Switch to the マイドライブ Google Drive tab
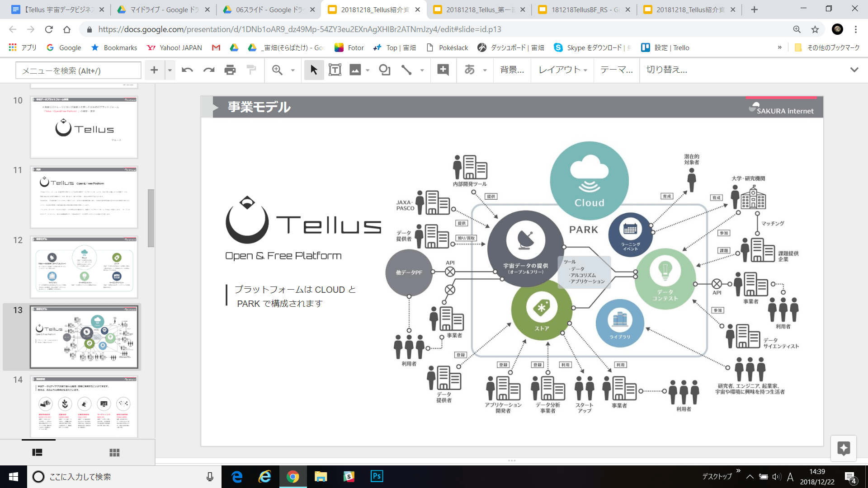868x488 pixels. (164, 9)
